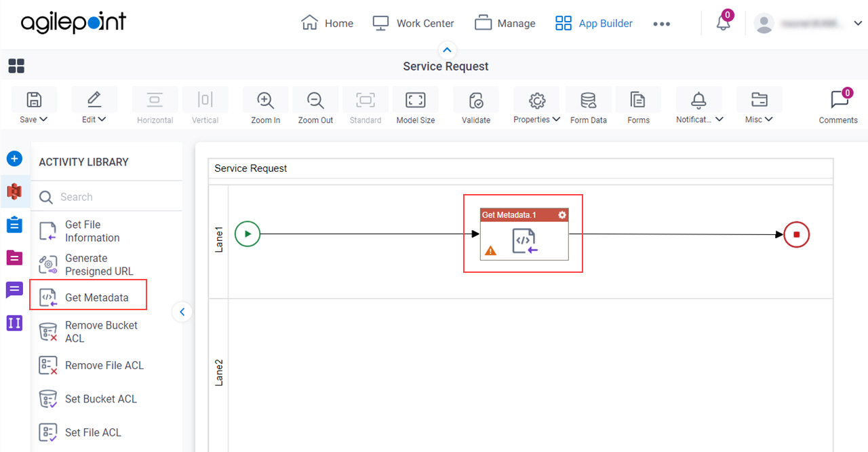Collapse the Activity Library panel
Screen dimensions: 868x452
(182, 312)
